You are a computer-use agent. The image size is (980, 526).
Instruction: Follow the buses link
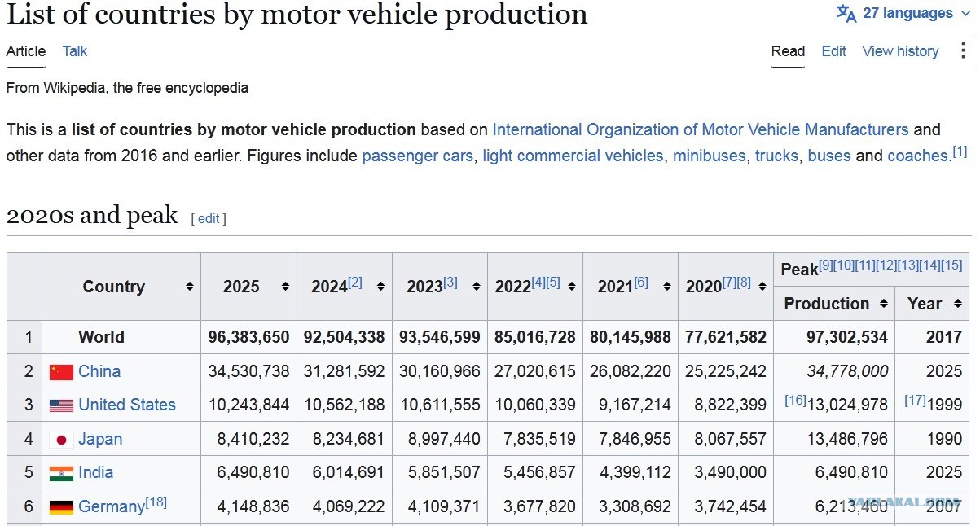pyautogui.click(x=829, y=156)
